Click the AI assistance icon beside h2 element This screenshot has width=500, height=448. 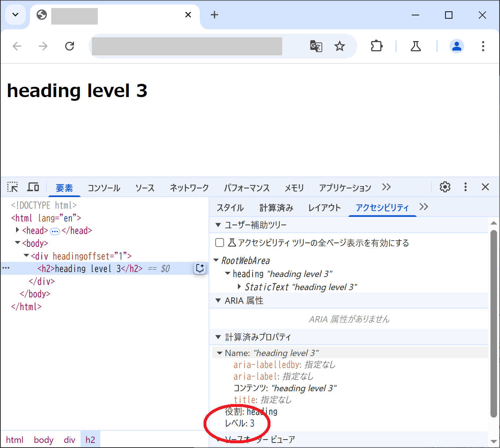(200, 268)
